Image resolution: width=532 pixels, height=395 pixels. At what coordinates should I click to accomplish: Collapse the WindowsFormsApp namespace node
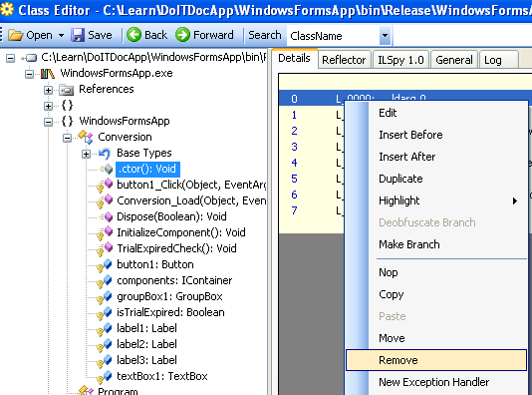(48, 122)
